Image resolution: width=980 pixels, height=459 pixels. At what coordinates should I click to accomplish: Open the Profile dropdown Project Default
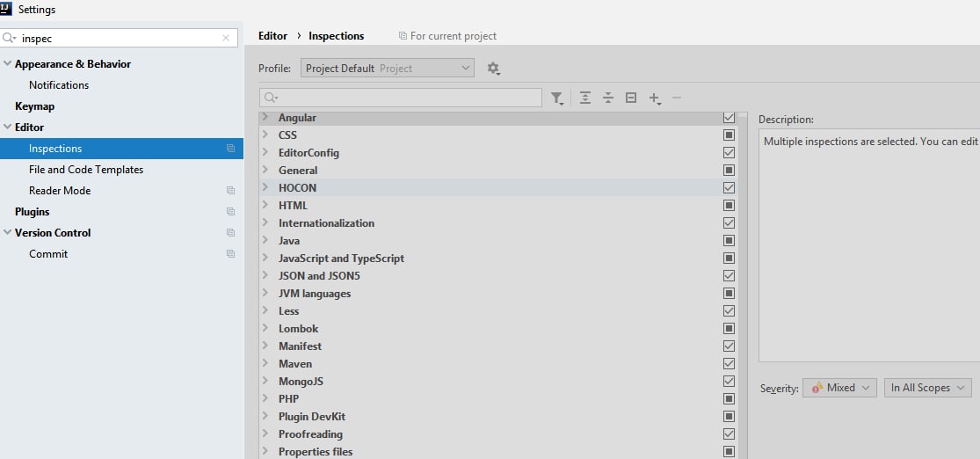[x=388, y=69]
